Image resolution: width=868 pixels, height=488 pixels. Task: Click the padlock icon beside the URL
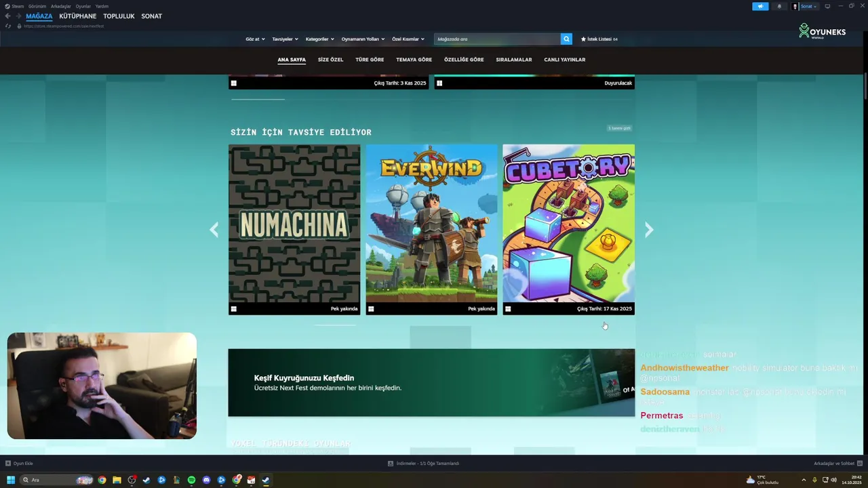click(x=20, y=26)
